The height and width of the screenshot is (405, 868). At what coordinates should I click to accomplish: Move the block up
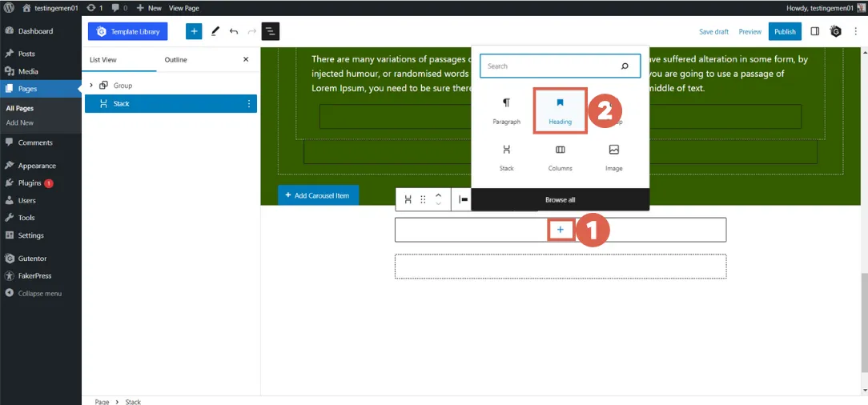pyautogui.click(x=438, y=195)
